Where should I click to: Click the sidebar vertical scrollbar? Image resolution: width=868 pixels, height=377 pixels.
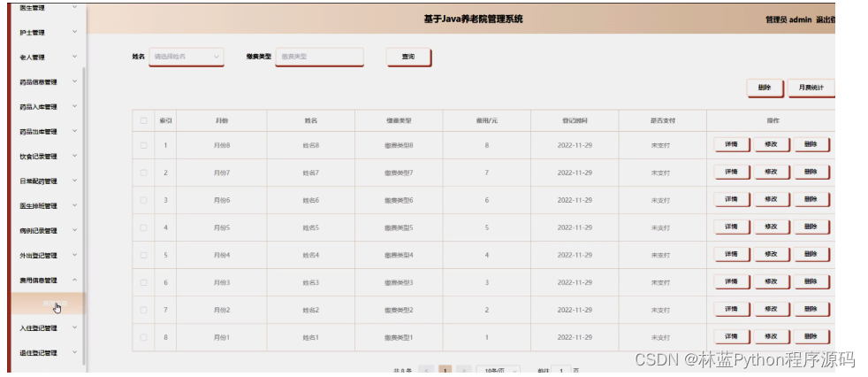click(84, 216)
